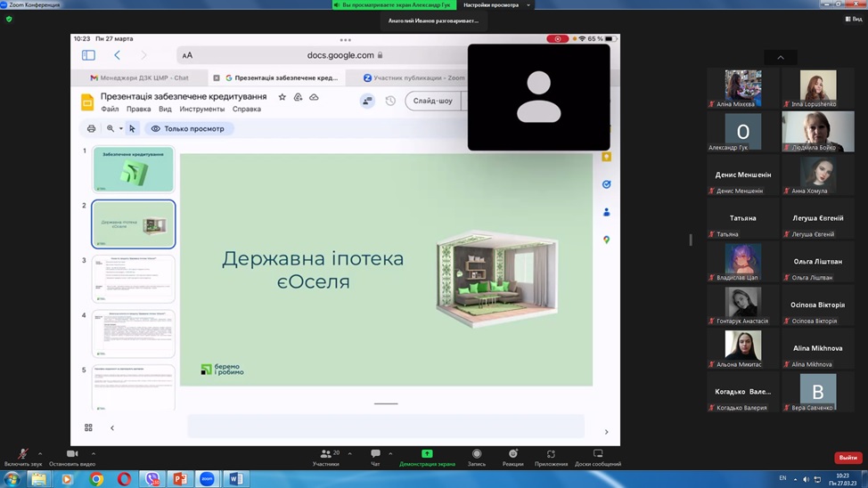This screenshot has height=488, width=868.
Task: Open Google Keep from side panel
Action: click(x=606, y=157)
